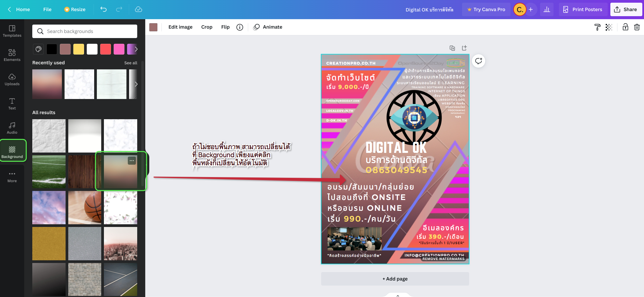Select the yellow color swatch

coord(79,49)
